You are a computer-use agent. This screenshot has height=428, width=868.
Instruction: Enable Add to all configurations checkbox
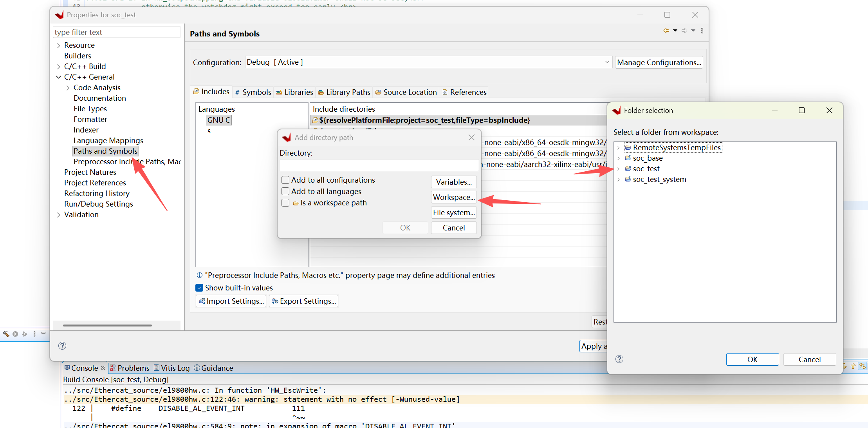(285, 180)
